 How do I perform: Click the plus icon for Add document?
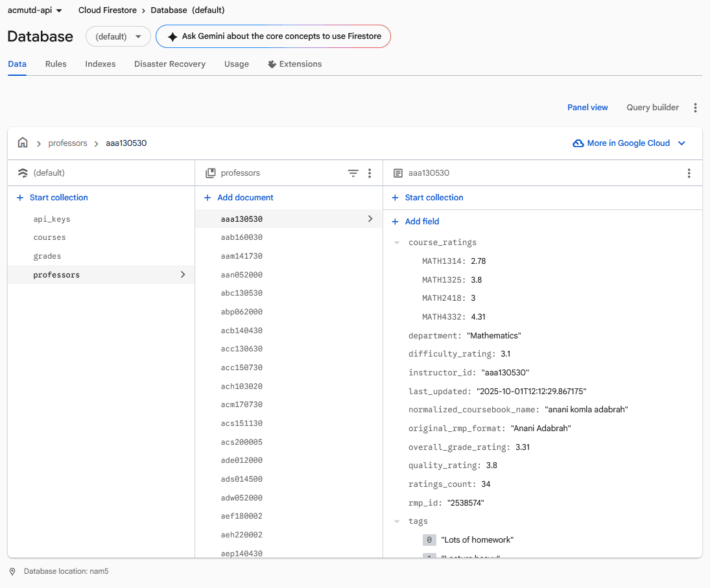tap(207, 197)
